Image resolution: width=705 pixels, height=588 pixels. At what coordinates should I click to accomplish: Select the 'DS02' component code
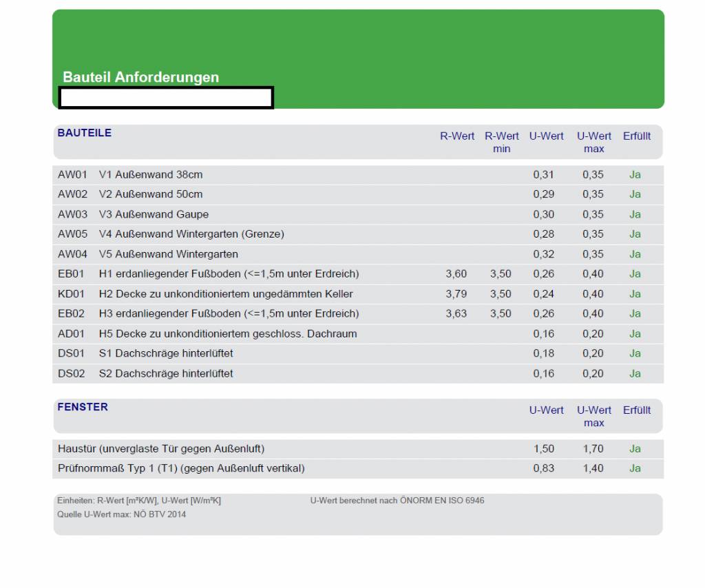71,374
